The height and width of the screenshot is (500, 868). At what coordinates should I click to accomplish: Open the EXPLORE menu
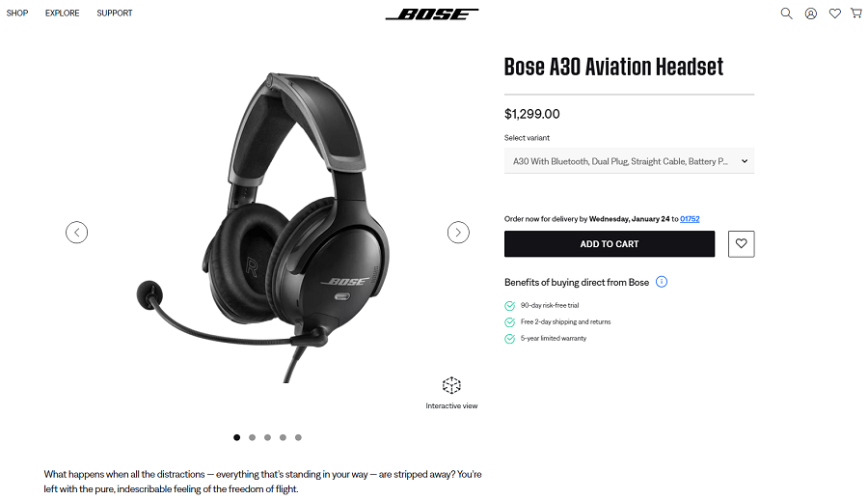(x=62, y=13)
